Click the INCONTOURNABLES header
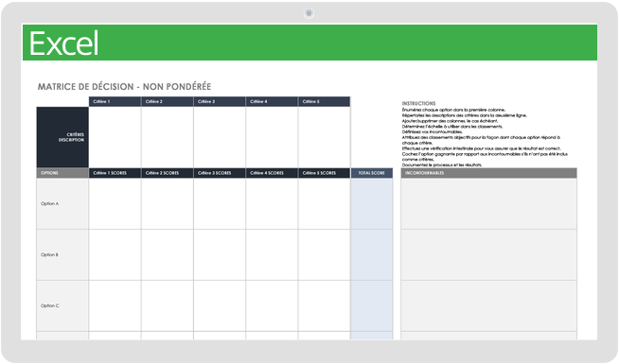Screen dimensions: 619x364 coord(488,173)
